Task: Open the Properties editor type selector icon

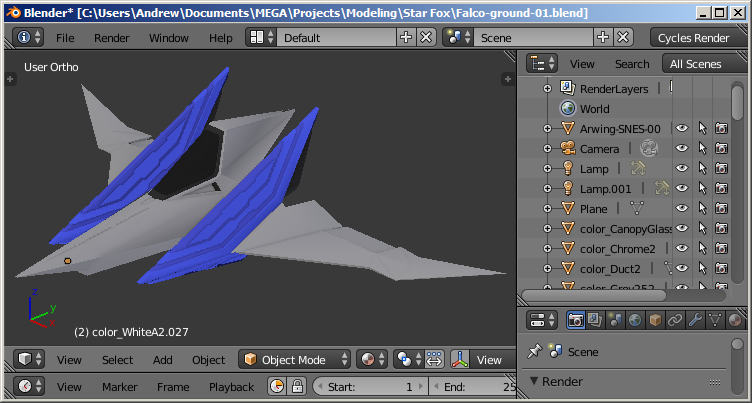Action: tap(542, 320)
